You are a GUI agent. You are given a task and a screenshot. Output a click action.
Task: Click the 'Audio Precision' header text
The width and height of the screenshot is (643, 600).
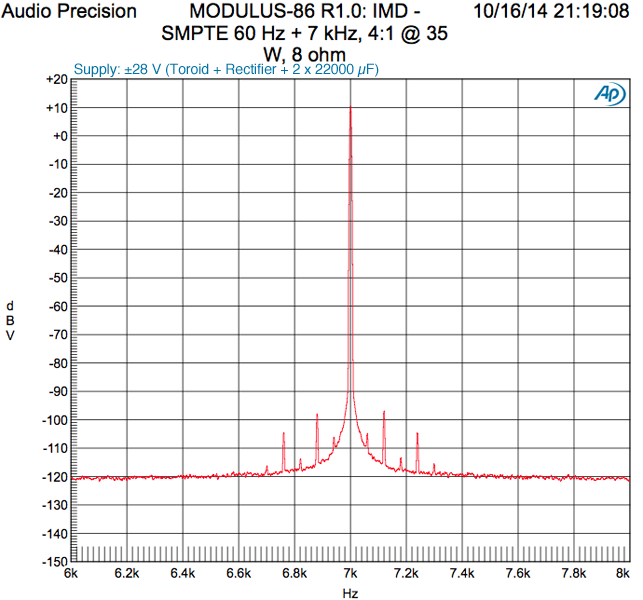coord(69,11)
